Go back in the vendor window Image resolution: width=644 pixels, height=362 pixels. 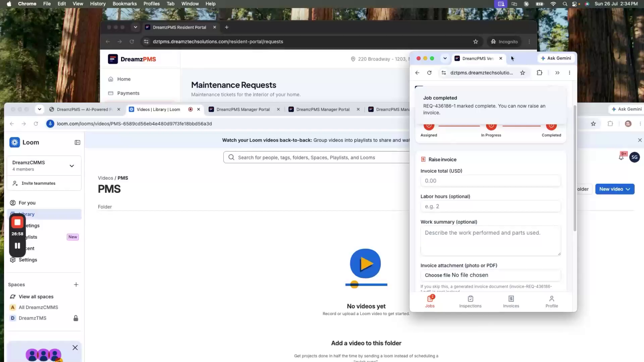coord(417,73)
